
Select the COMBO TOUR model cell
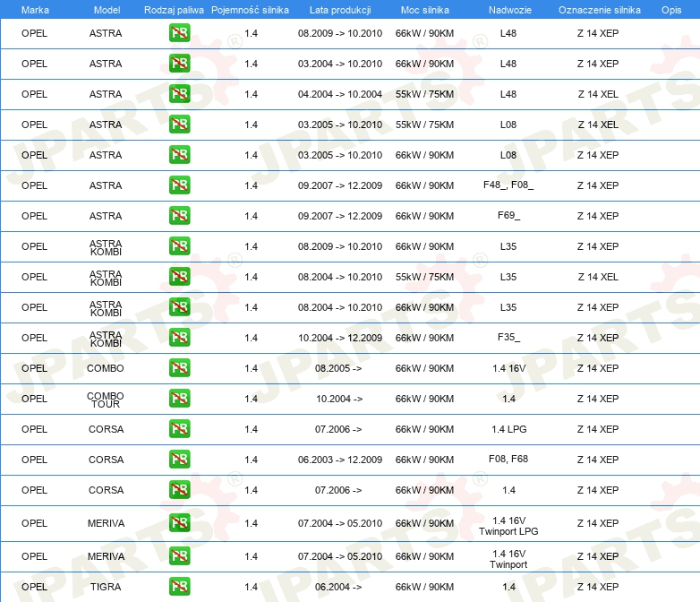click(106, 400)
